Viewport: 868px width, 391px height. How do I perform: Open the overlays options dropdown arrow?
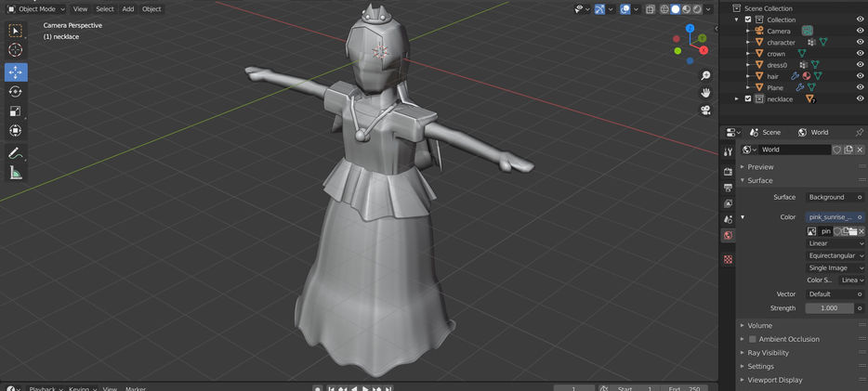(637, 9)
